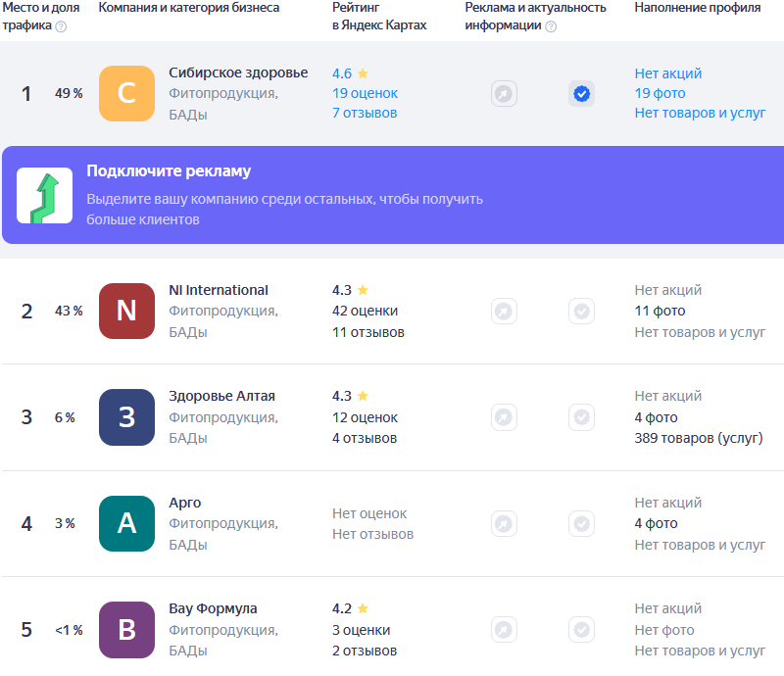The width and height of the screenshot is (784, 676).
Task: Click the star icon beside Вау Формула's 4.2 rating
Action: coord(363,608)
